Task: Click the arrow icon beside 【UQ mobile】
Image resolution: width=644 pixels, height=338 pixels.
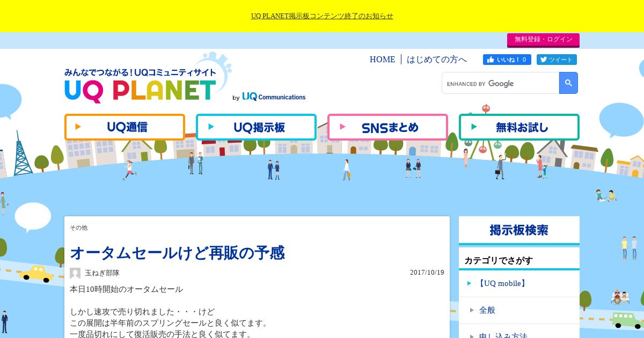Action: click(x=469, y=283)
